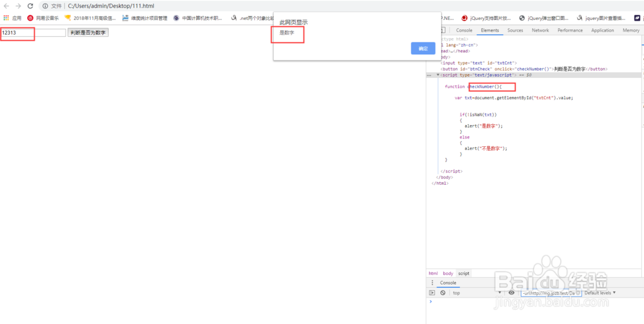Switch to DevTools Performance tab
The height and width of the screenshot is (324, 644).
pos(570,30)
